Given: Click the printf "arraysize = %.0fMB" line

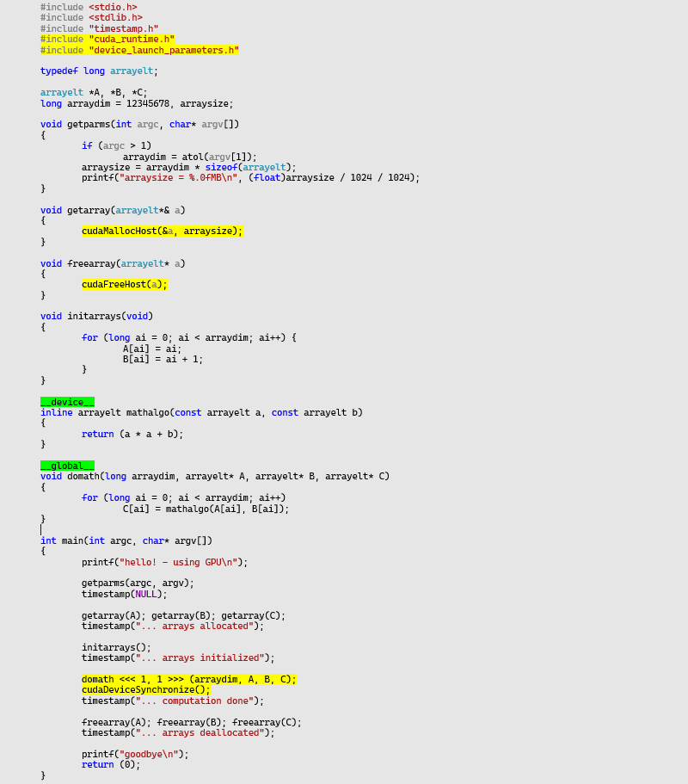Looking at the screenshot, I should pyautogui.click(x=251, y=177).
